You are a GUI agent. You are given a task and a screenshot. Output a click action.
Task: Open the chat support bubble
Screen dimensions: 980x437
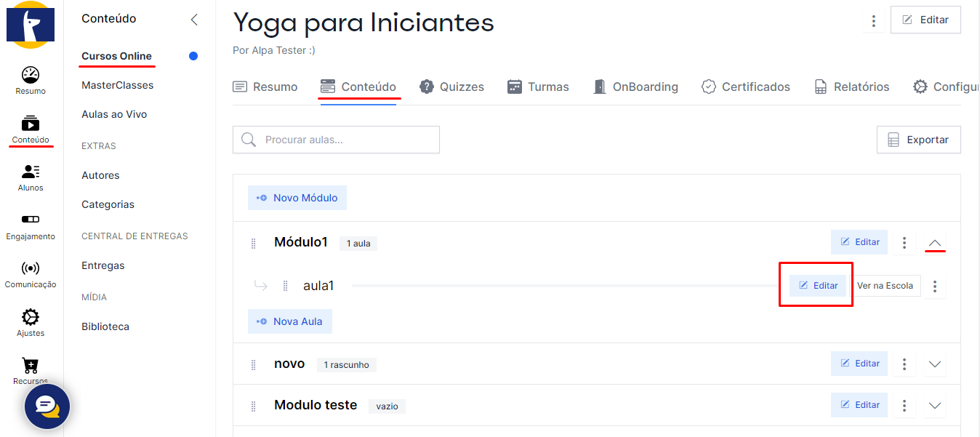pyautogui.click(x=47, y=406)
